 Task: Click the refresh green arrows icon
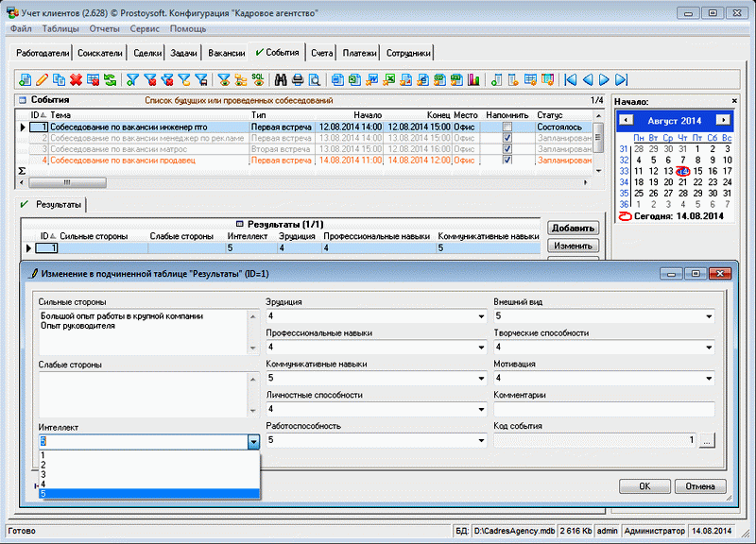click(111, 79)
